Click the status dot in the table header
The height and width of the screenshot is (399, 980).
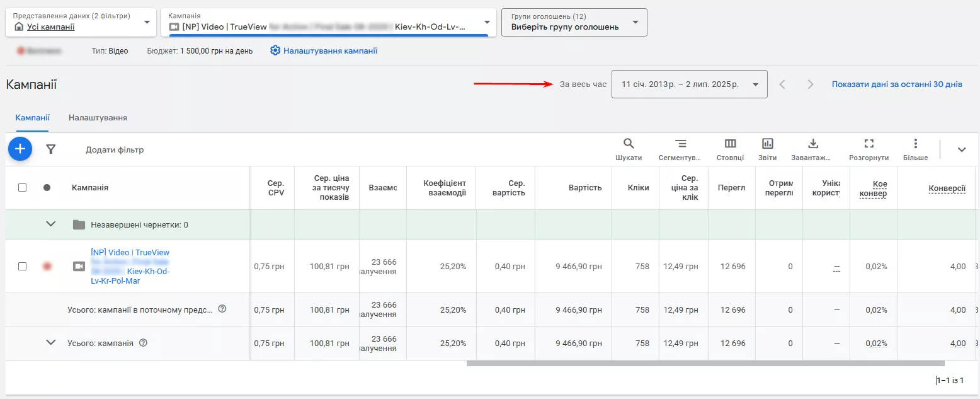[47, 187]
